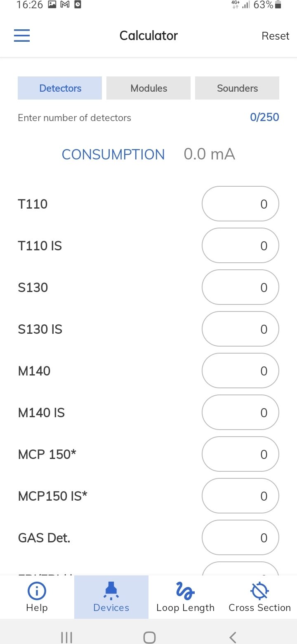Tap the Help info icon
The image size is (297, 644).
[37, 592]
